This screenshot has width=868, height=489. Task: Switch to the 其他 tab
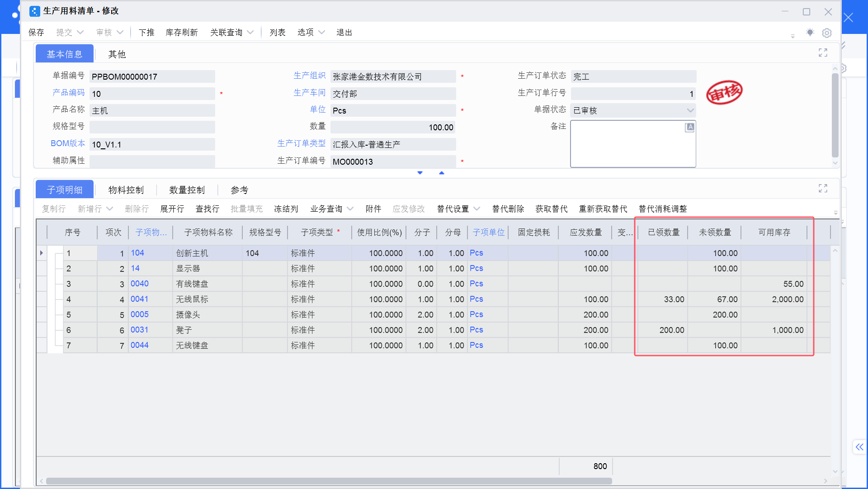pyautogui.click(x=117, y=54)
